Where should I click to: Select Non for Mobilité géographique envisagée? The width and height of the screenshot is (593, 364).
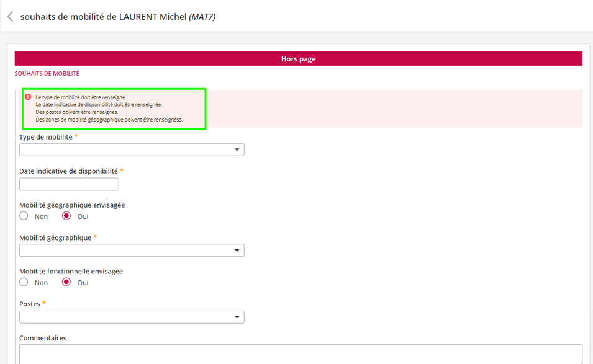[24, 216]
